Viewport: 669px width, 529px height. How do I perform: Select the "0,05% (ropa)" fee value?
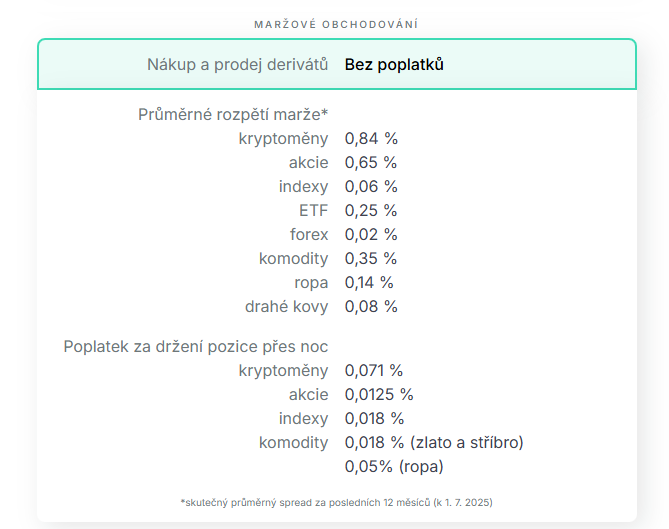(394, 466)
